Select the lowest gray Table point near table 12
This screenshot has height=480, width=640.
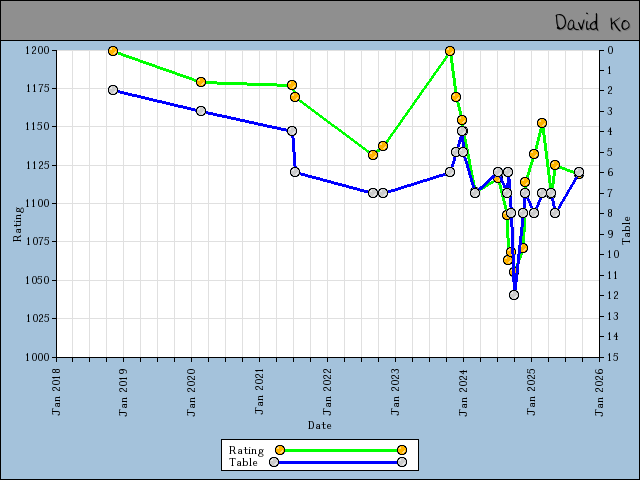(x=514, y=295)
